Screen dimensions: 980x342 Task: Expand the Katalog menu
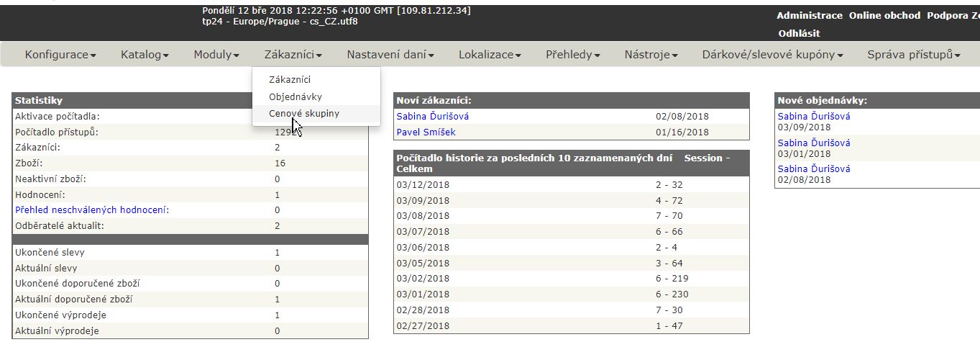(145, 55)
